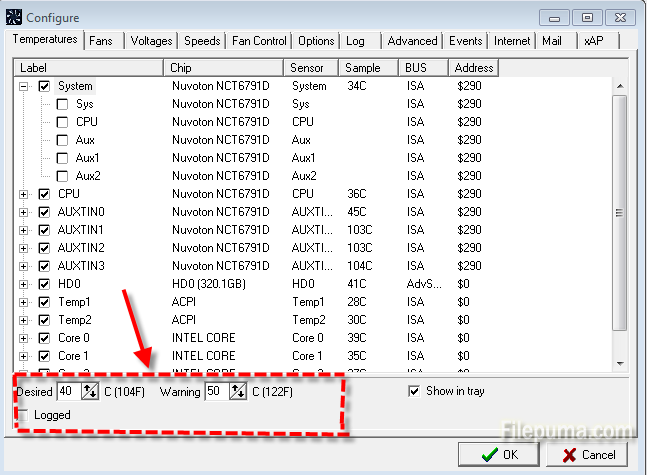Viewport: 647px width, 475px height.
Task: Open the Internet tab
Action: click(512, 41)
